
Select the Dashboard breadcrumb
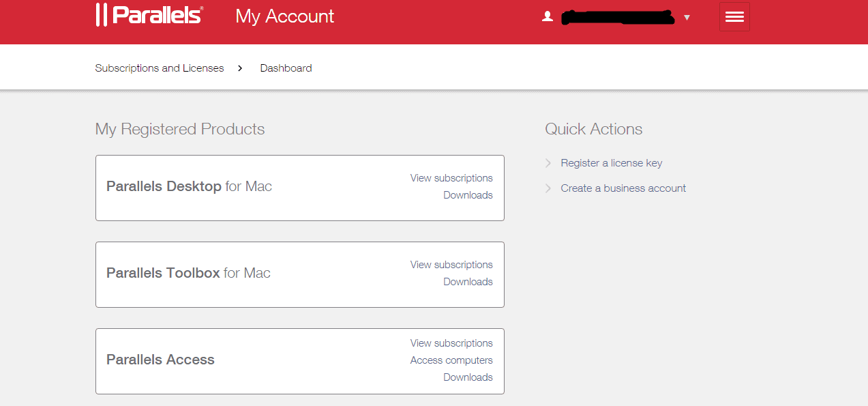286,68
